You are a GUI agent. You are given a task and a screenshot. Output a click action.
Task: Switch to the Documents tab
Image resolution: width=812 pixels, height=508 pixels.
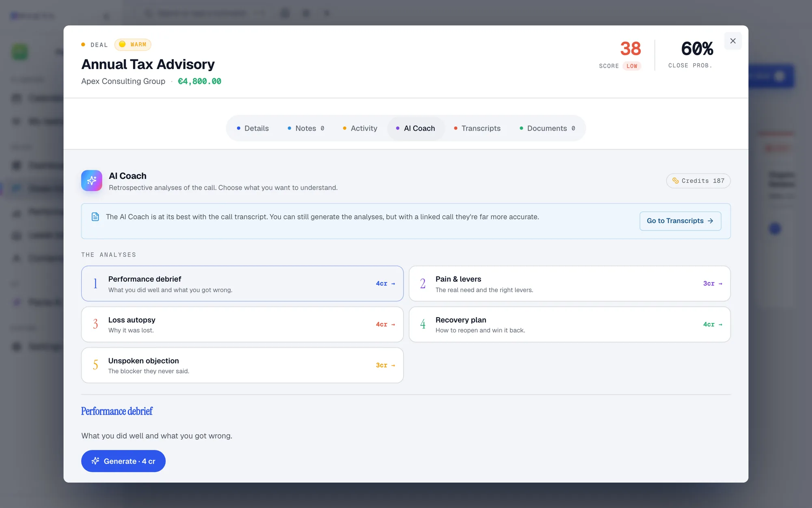click(547, 128)
